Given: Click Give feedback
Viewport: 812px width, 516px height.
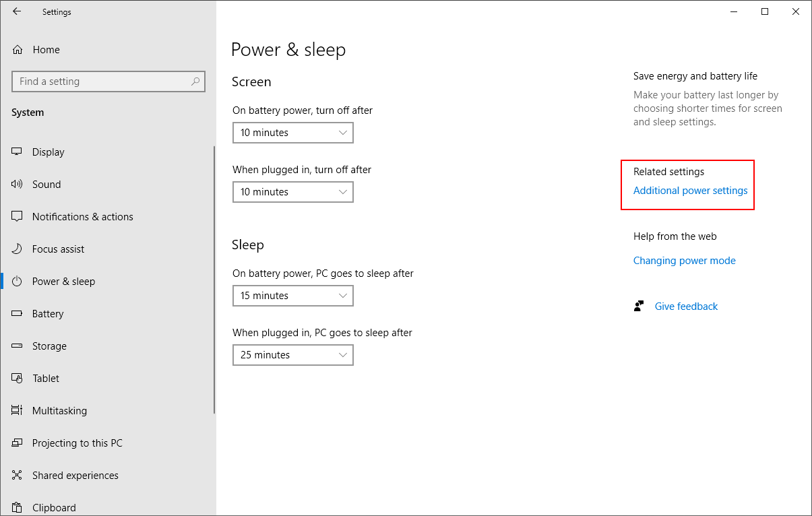Looking at the screenshot, I should 685,306.
